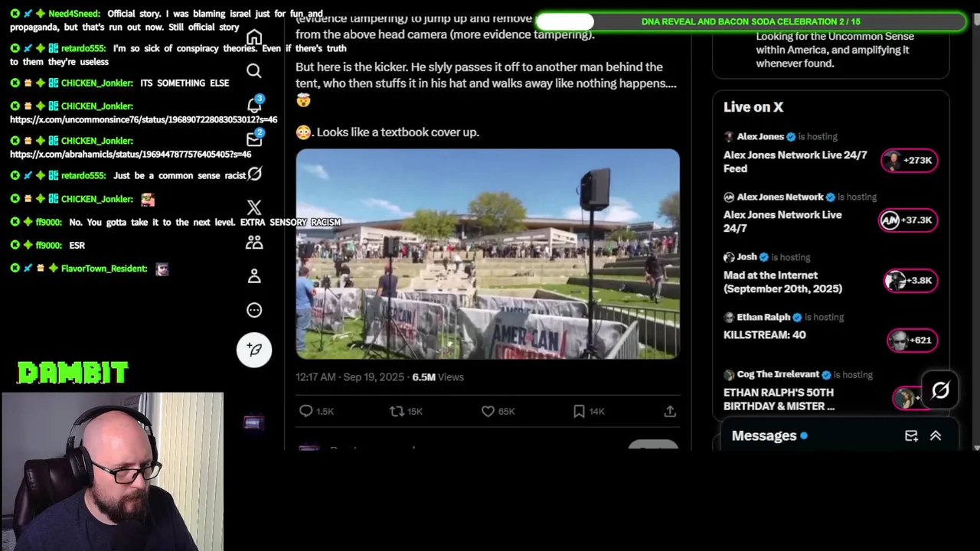Click the +37.3K listeners badge
Screen dimensions: 980x551
click(x=907, y=220)
